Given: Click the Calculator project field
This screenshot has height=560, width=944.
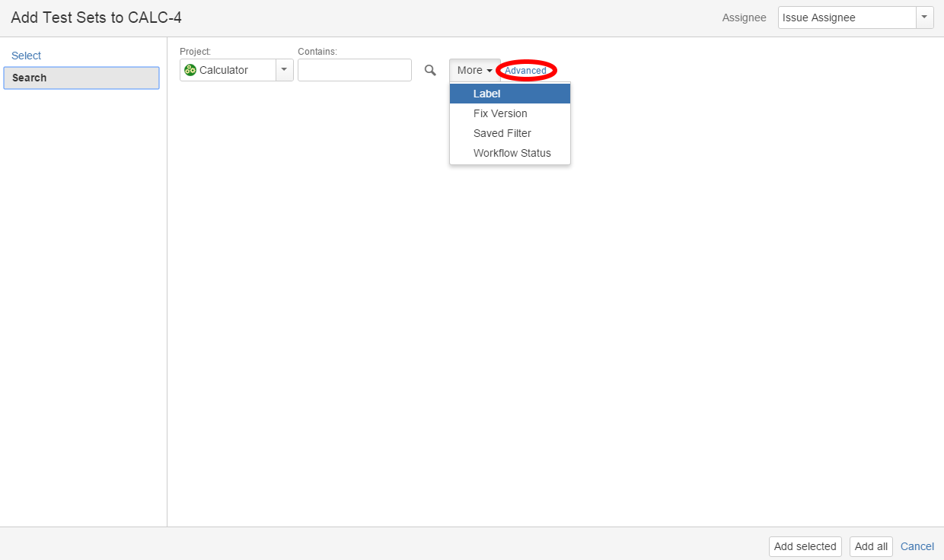Looking at the screenshot, I should (237, 70).
